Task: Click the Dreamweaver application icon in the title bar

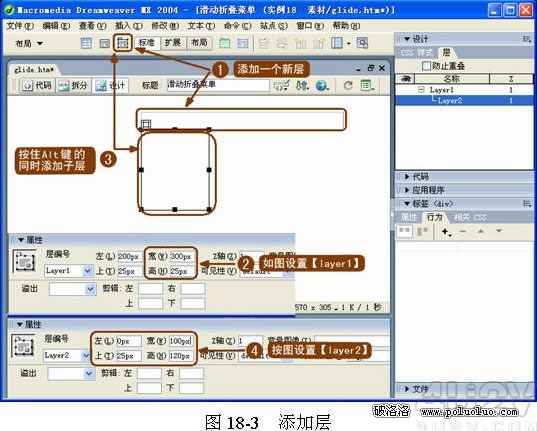Action: click(x=9, y=10)
